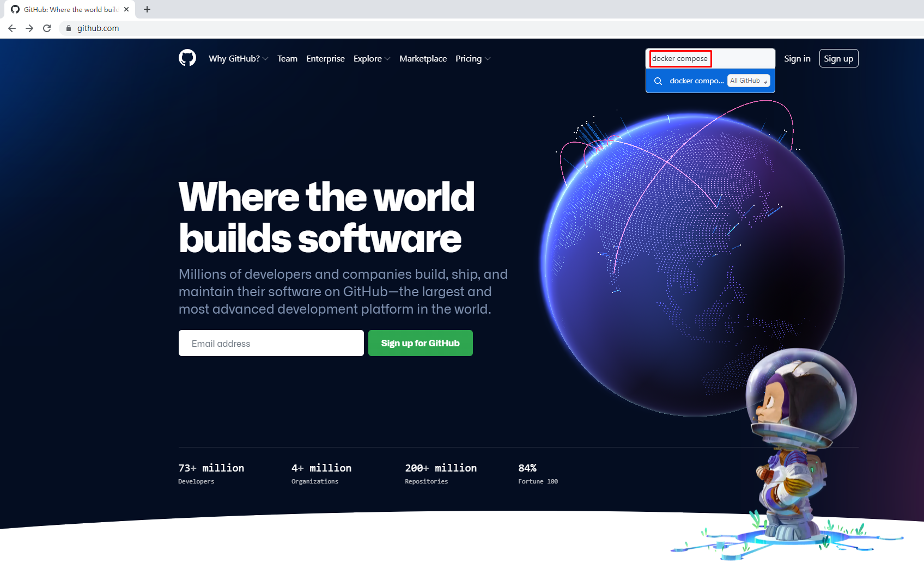Go back using the browser back arrow
924x563 pixels.
tap(12, 28)
